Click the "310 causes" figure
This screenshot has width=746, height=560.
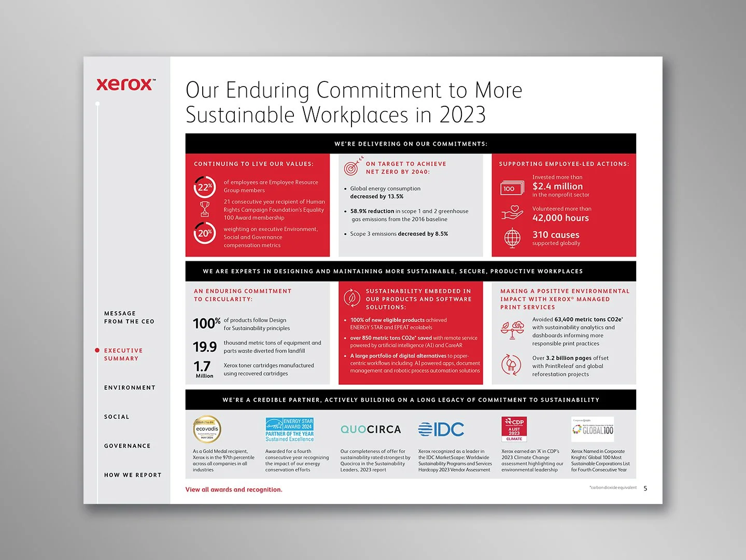pyautogui.click(x=556, y=235)
